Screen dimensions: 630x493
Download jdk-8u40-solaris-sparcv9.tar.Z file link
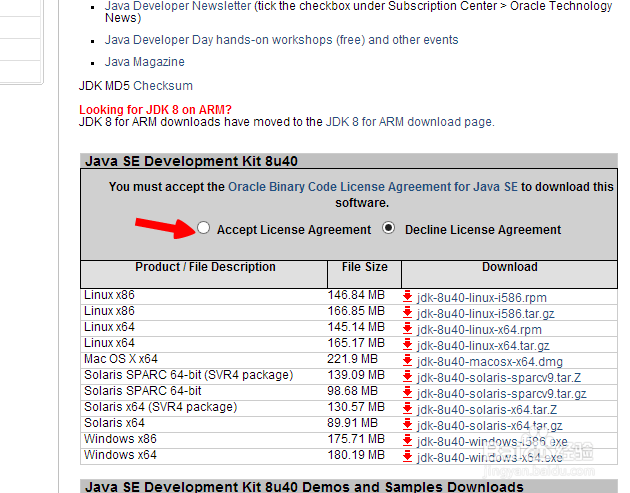coord(499,378)
